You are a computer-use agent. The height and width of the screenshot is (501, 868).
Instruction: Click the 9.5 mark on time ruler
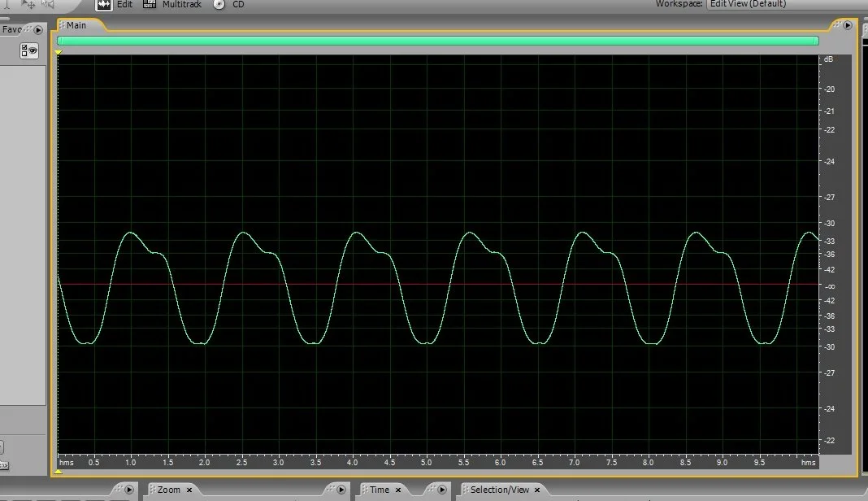(x=759, y=462)
